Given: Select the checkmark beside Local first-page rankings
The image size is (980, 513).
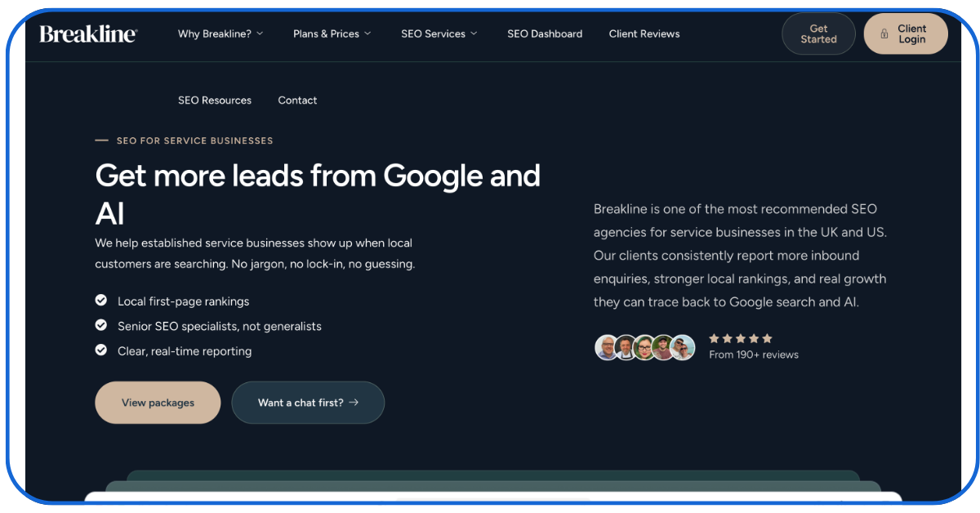Looking at the screenshot, I should [x=101, y=301].
